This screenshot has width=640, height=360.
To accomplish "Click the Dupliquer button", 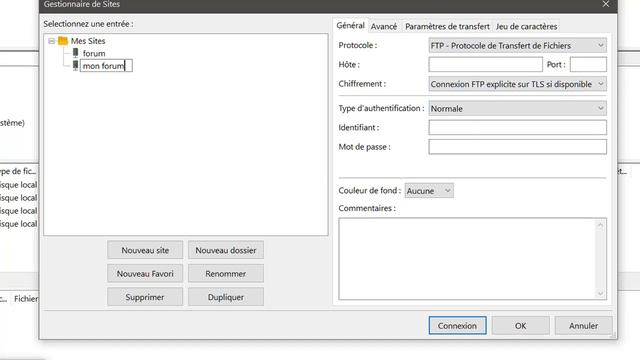I will click(226, 297).
